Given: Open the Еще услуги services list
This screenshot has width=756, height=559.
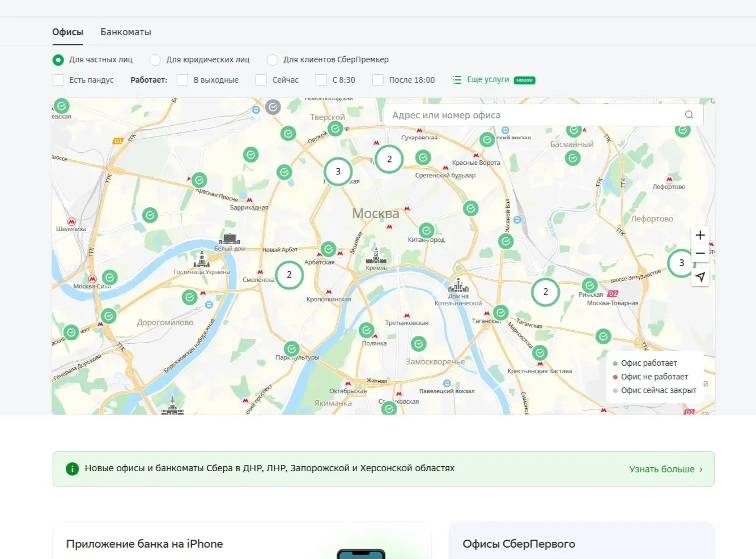Looking at the screenshot, I should coord(493,80).
